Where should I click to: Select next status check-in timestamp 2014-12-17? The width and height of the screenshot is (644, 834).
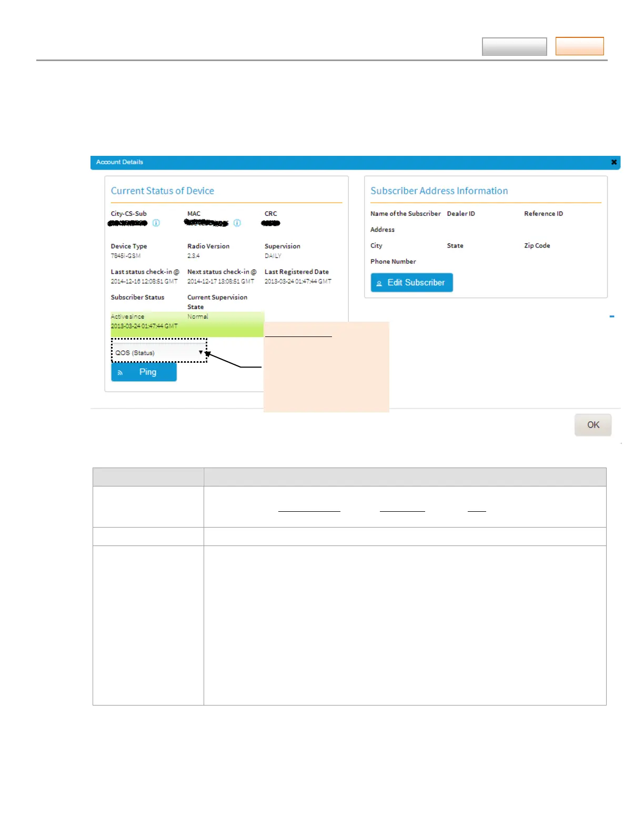pos(221,282)
